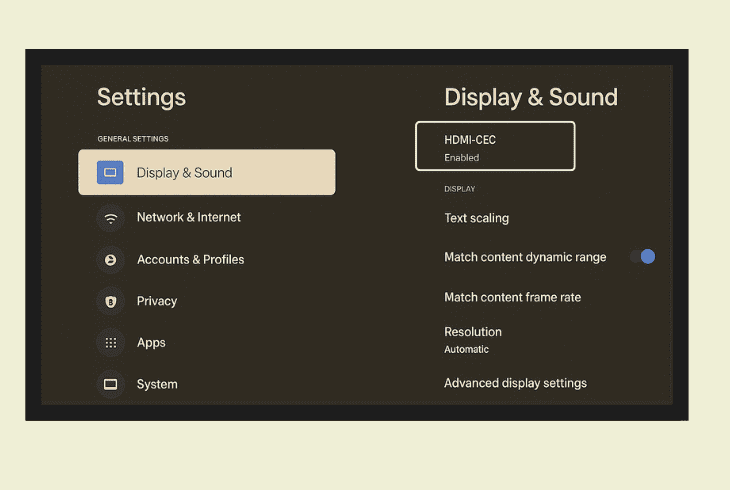Open the Resolution Automatic setting
Screen dimensions: 730x490
[473, 340]
